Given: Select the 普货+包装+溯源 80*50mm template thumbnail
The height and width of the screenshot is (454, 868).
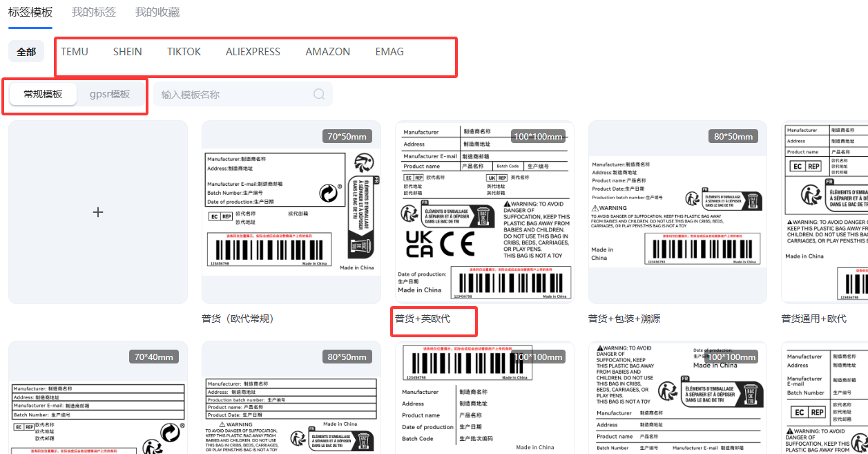Looking at the screenshot, I should click(677, 211).
